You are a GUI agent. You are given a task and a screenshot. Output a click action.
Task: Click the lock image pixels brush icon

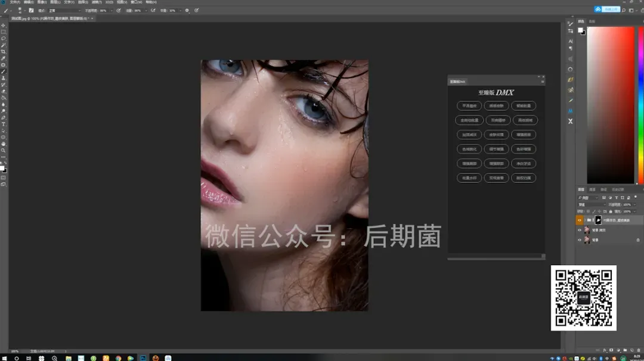(594, 211)
